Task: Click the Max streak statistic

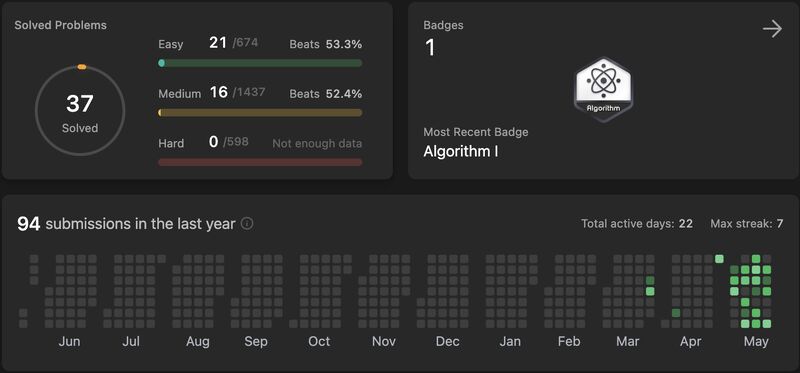Action: [746, 223]
